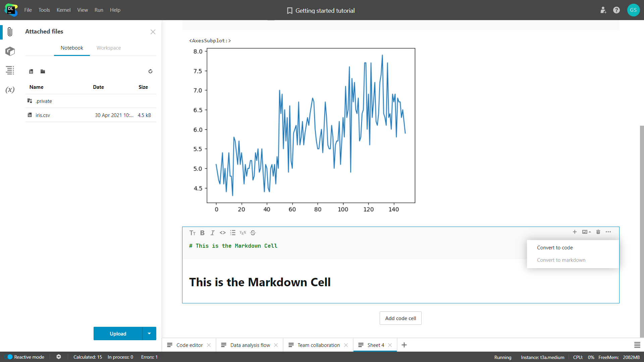This screenshot has height=362, width=644.
Task: Click Upload button for files
Action: coord(118,333)
